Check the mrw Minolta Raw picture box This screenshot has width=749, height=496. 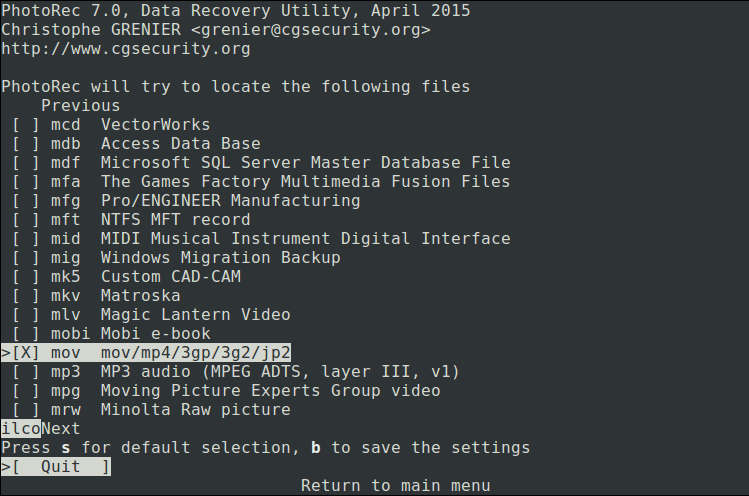(x=26, y=410)
